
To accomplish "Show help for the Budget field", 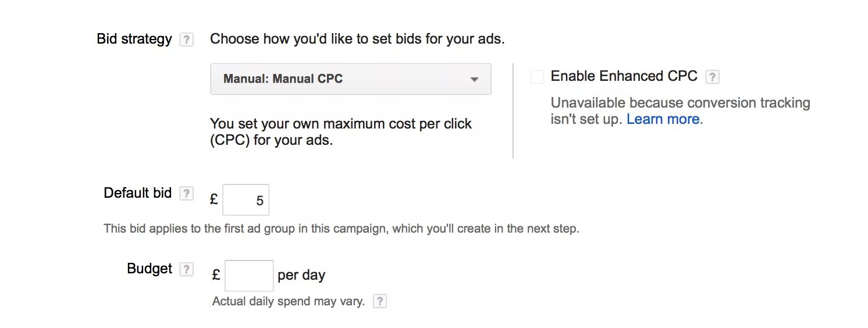I will [x=186, y=269].
